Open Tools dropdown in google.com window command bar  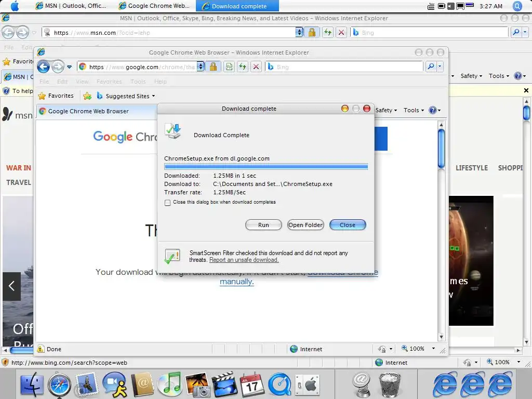click(414, 110)
